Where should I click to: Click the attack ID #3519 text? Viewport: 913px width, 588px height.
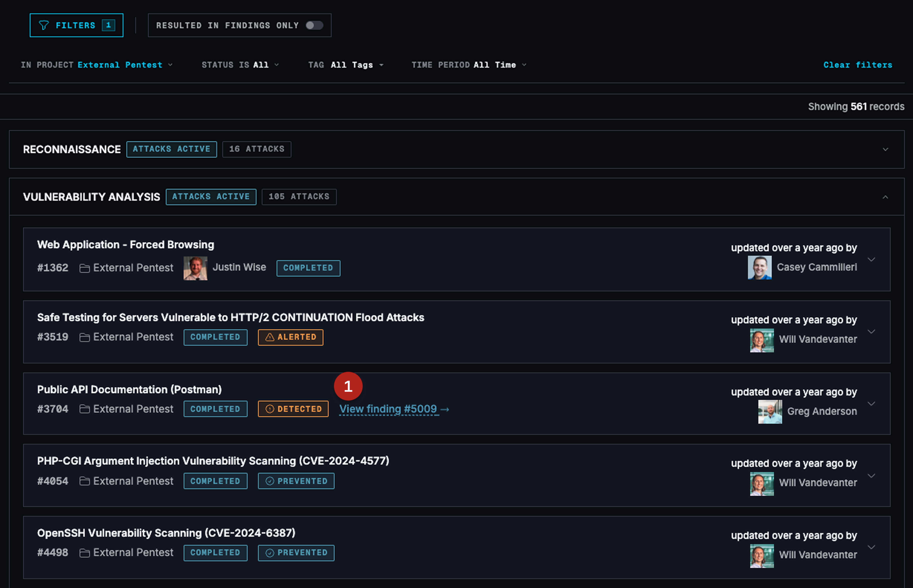[x=53, y=337]
